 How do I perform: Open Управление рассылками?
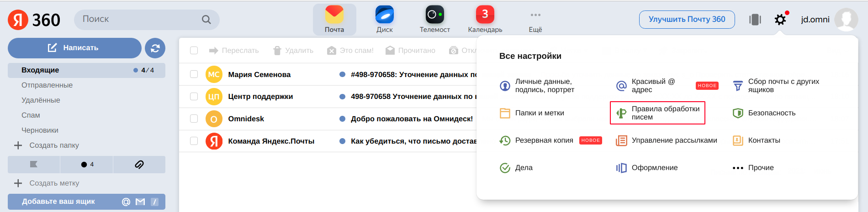coord(667,140)
